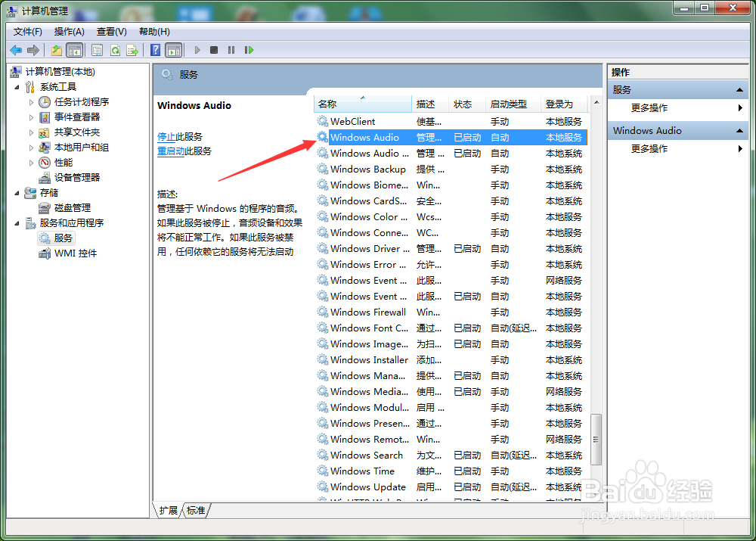Click the Export list toolbar icon

132,50
